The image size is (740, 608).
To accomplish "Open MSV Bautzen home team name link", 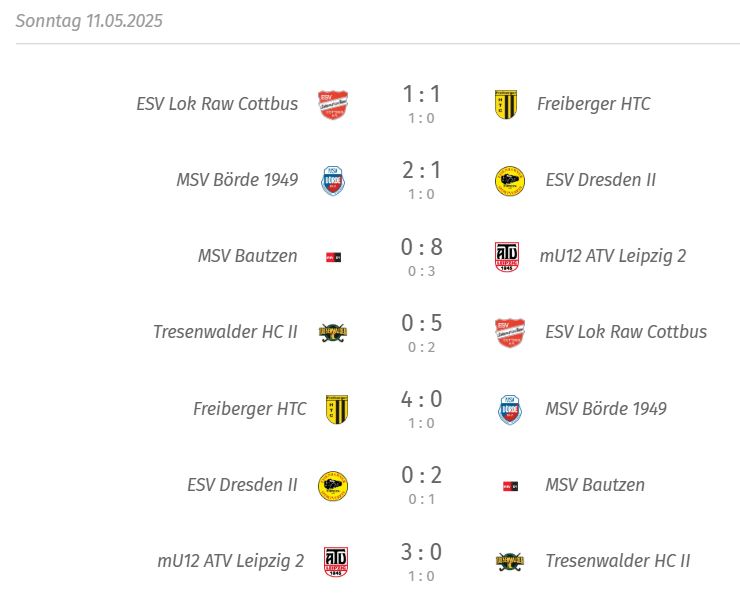I will (x=247, y=256).
